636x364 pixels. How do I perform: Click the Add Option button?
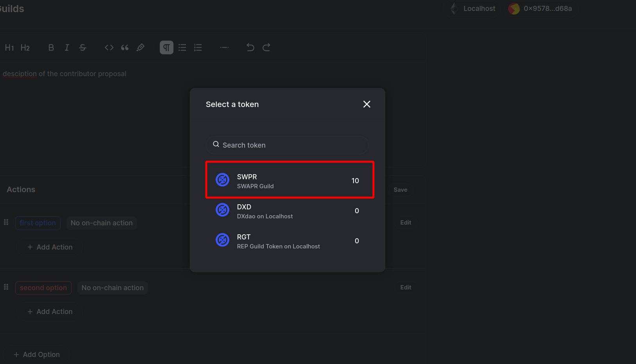tap(37, 355)
